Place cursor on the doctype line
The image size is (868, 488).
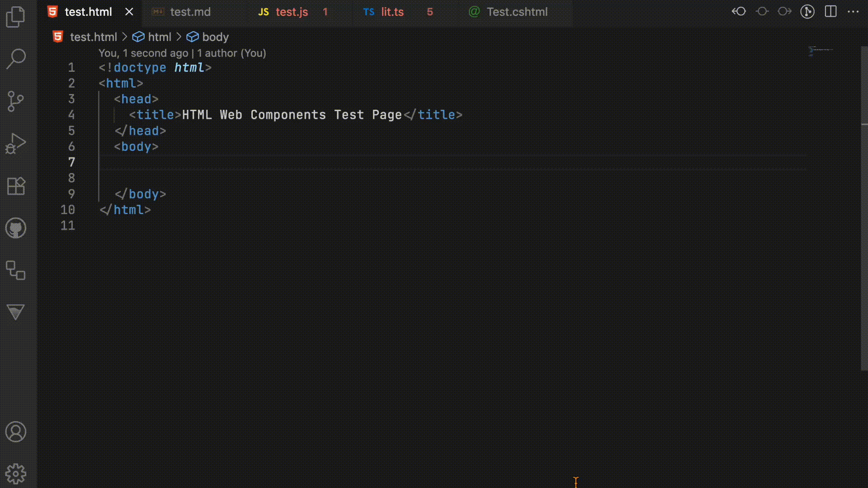click(155, 68)
